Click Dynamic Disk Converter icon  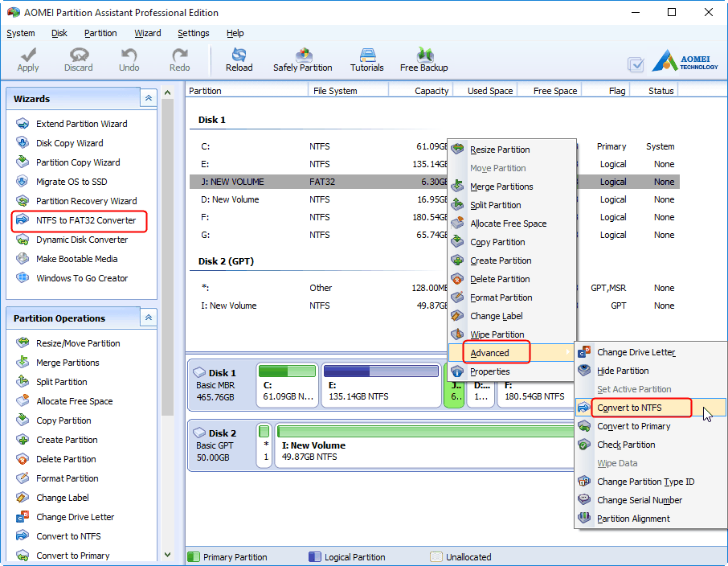(22, 240)
